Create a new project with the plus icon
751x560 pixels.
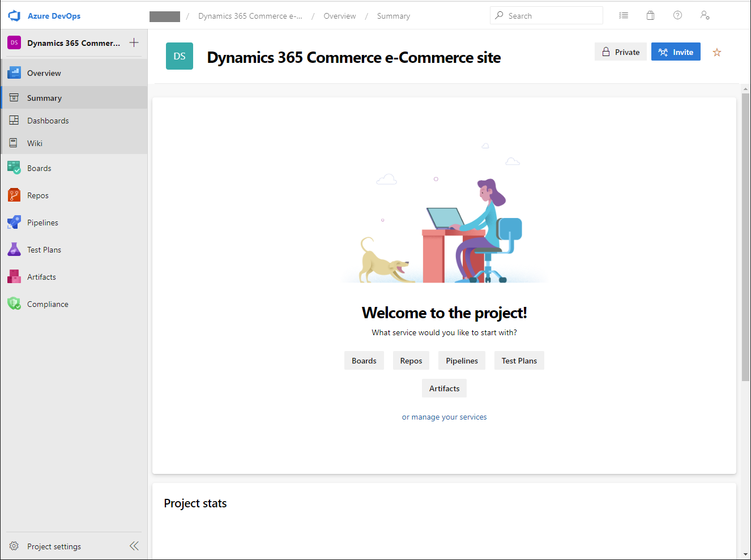click(x=134, y=42)
